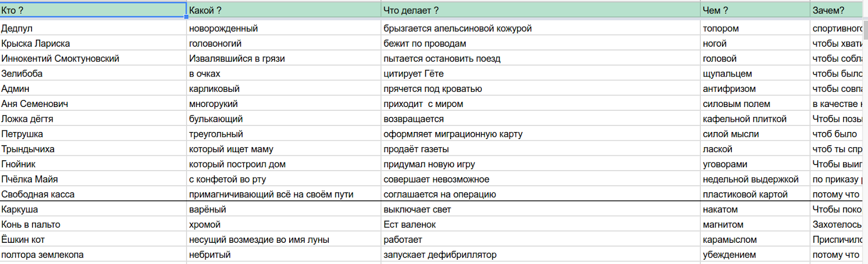Click the cell 'несущий возмездие во имя луны'
Image resolution: width=868 pixels, height=264 pixels.
(x=284, y=240)
